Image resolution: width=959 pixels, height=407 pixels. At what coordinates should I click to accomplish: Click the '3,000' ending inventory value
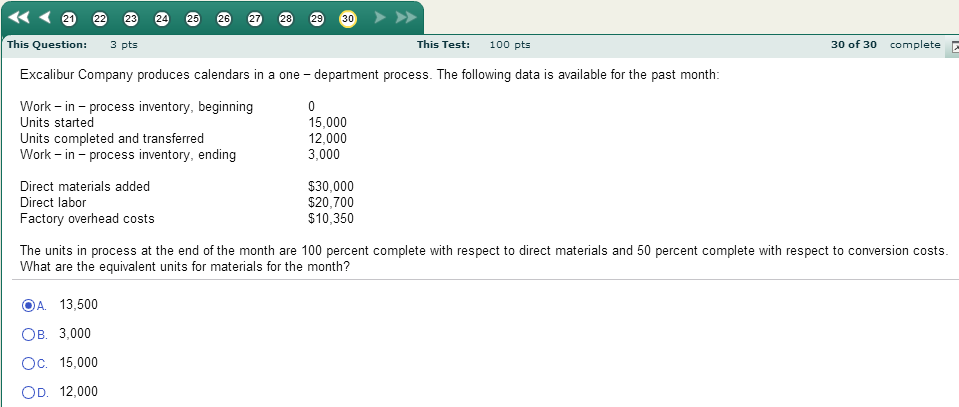(324, 155)
